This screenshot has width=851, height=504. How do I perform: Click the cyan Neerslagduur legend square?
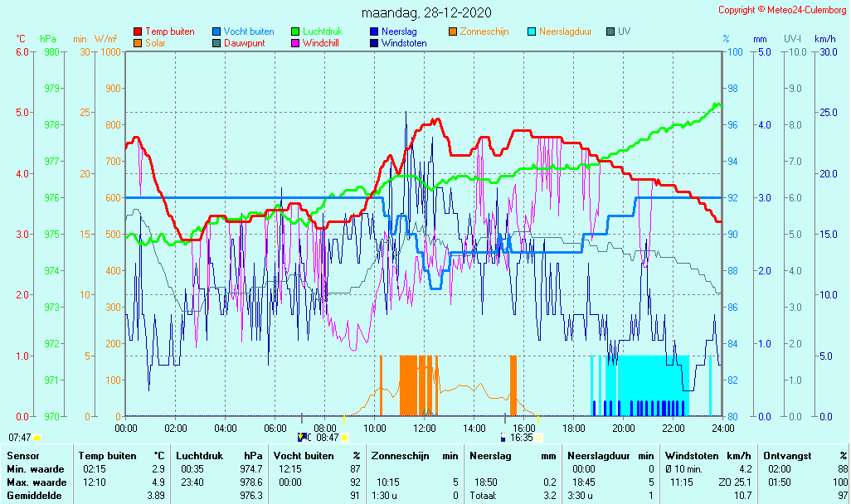532,31
